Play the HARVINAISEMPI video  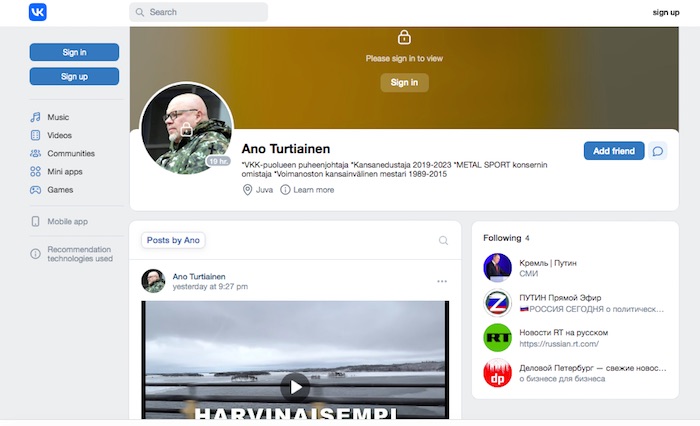[x=295, y=387]
